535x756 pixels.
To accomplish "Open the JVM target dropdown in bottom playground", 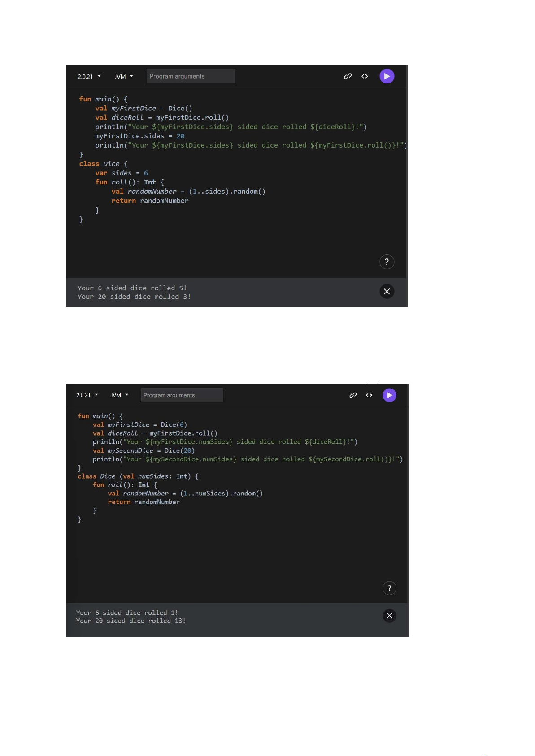I will coord(119,395).
